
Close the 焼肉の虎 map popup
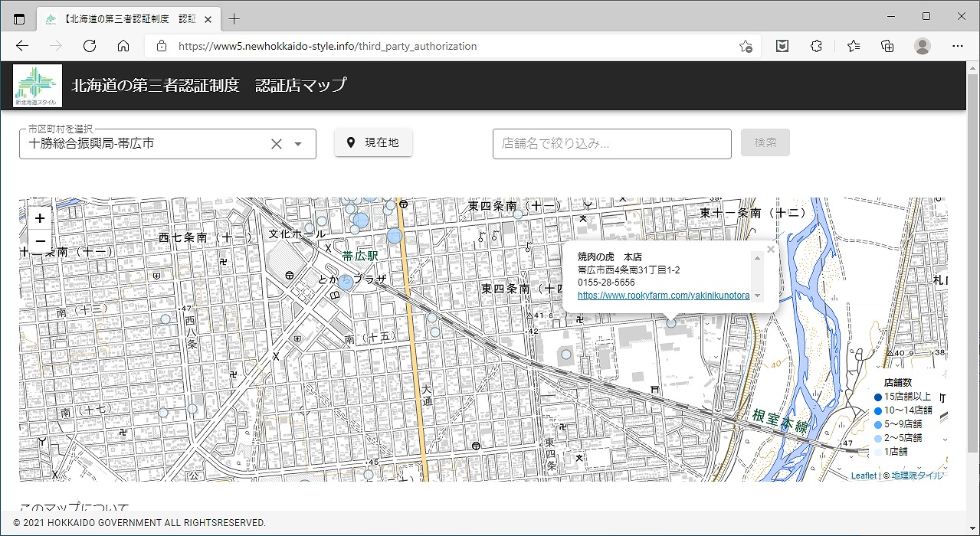(x=771, y=249)
